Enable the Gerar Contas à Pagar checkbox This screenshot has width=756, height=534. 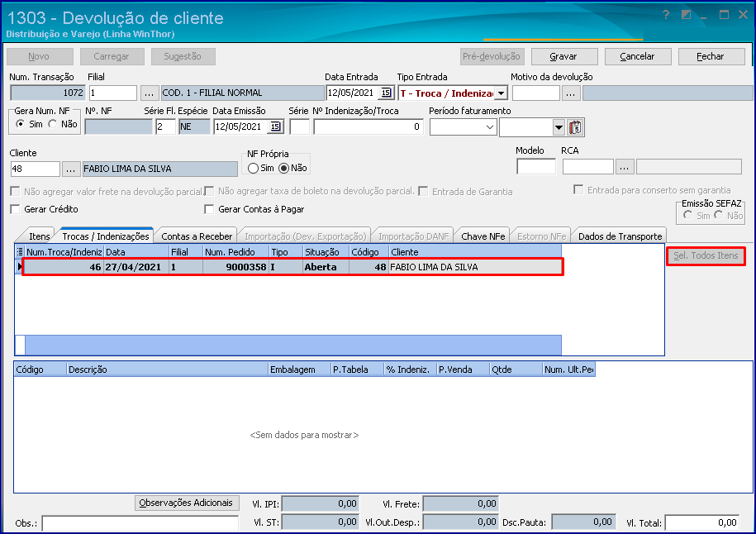click(209, 209)
